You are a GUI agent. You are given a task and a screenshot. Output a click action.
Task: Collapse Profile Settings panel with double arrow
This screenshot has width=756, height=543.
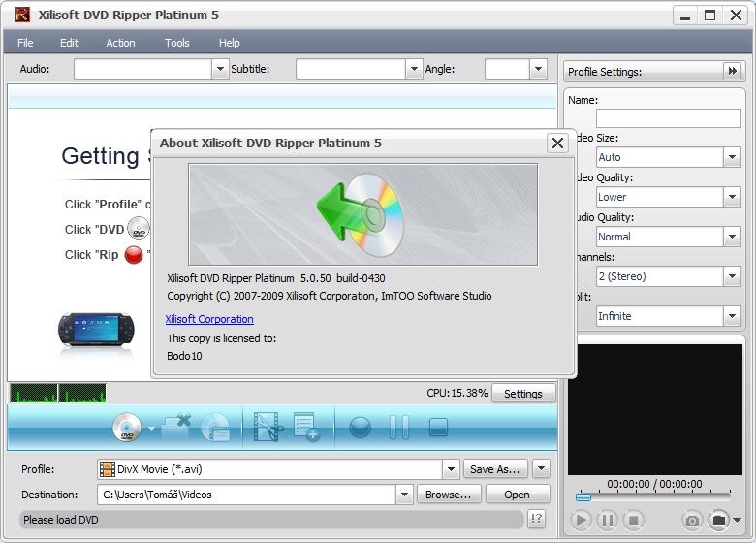point(733,72)
